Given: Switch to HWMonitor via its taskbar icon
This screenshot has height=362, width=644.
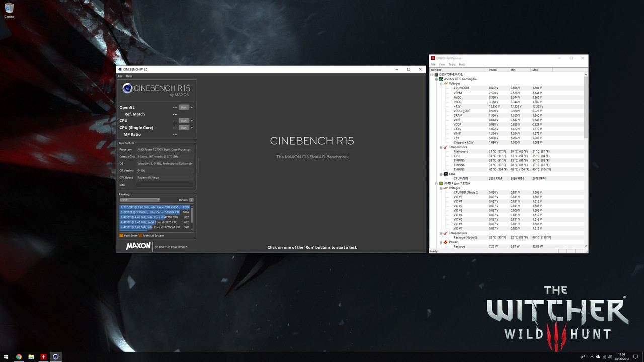Looking at the screenshot, I should (x=43, y=357).
